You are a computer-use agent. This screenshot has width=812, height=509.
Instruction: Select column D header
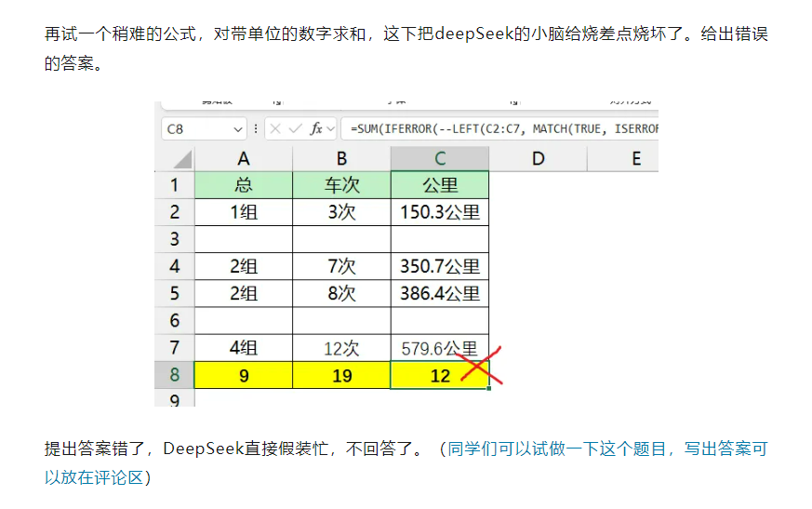tap(538, 158)
